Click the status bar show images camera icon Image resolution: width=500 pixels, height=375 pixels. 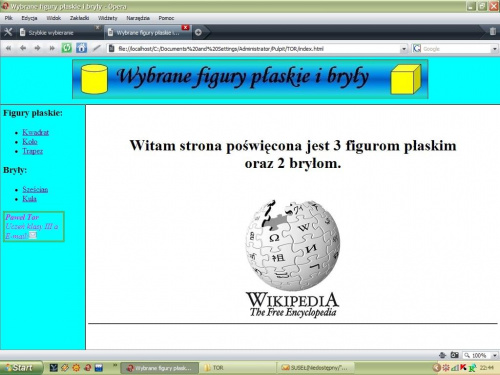[x=455, y=355]
